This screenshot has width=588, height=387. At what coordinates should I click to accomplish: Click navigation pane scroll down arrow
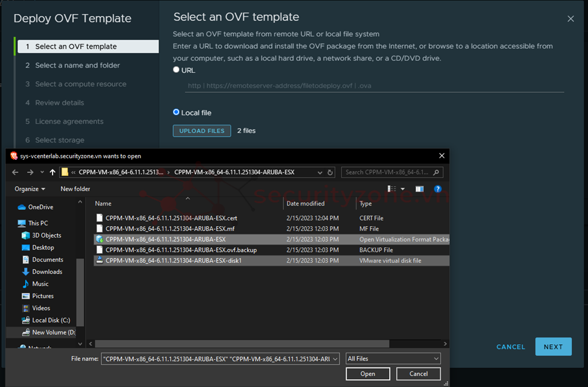[80, 344]
